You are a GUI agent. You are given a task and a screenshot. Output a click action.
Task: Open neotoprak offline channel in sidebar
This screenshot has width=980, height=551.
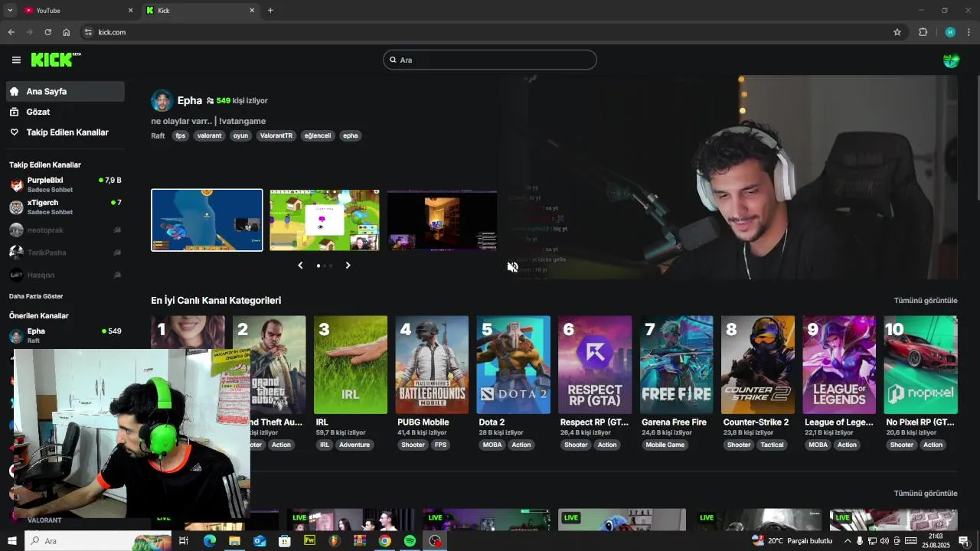(x=65, y=230)
